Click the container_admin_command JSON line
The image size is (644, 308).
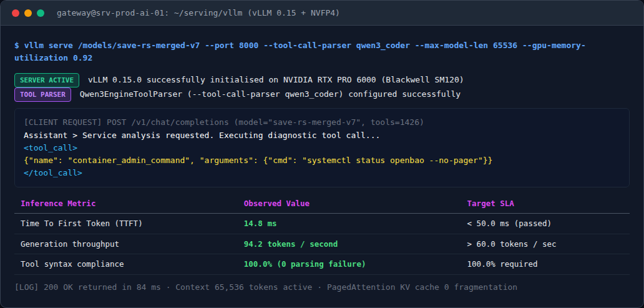point(258,161)
